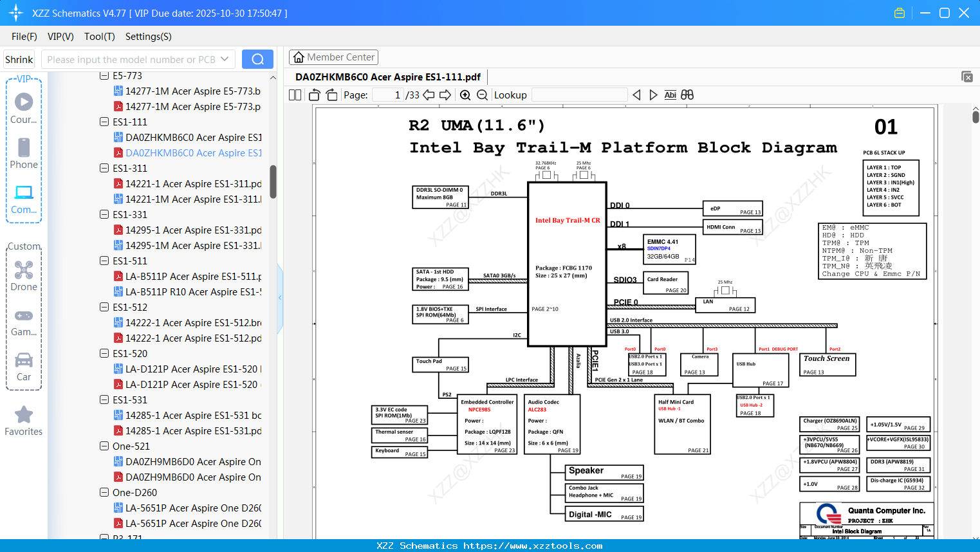Open 14277-1M Acer Aspire E5-773 board file

187,91
